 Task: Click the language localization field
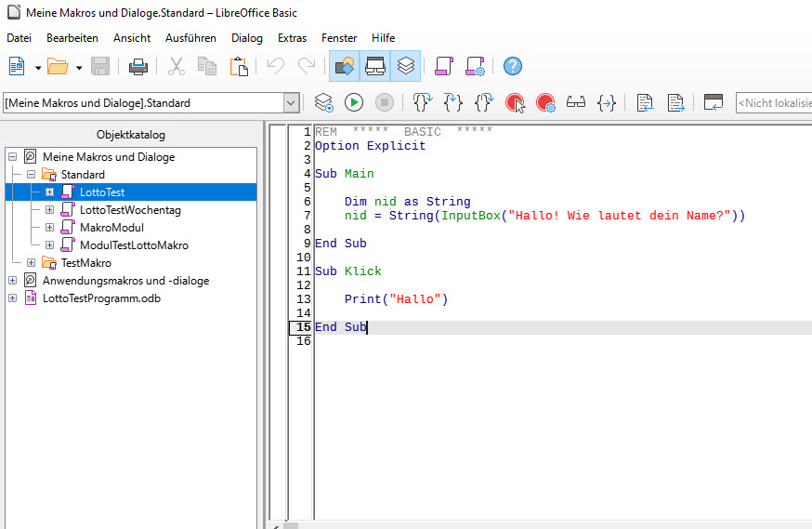pos(774,102)
